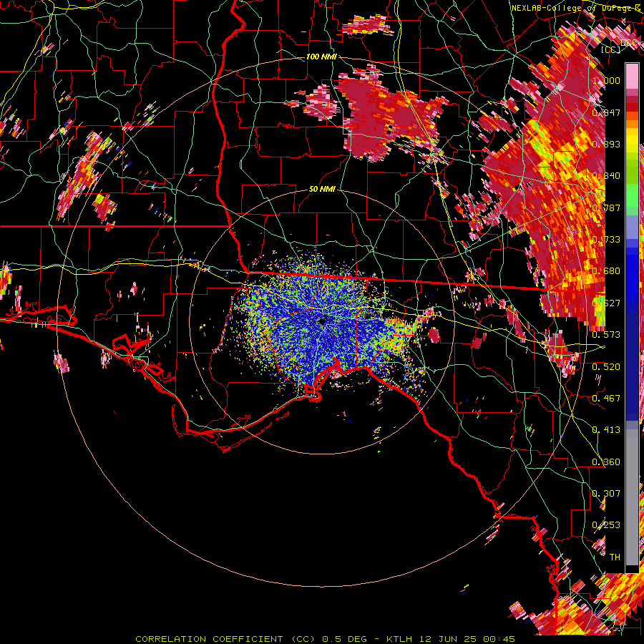Viewport: 644px width, 644px height.
Task: Click the 0.5 DEG elevation text
Action: coord(345,639)
